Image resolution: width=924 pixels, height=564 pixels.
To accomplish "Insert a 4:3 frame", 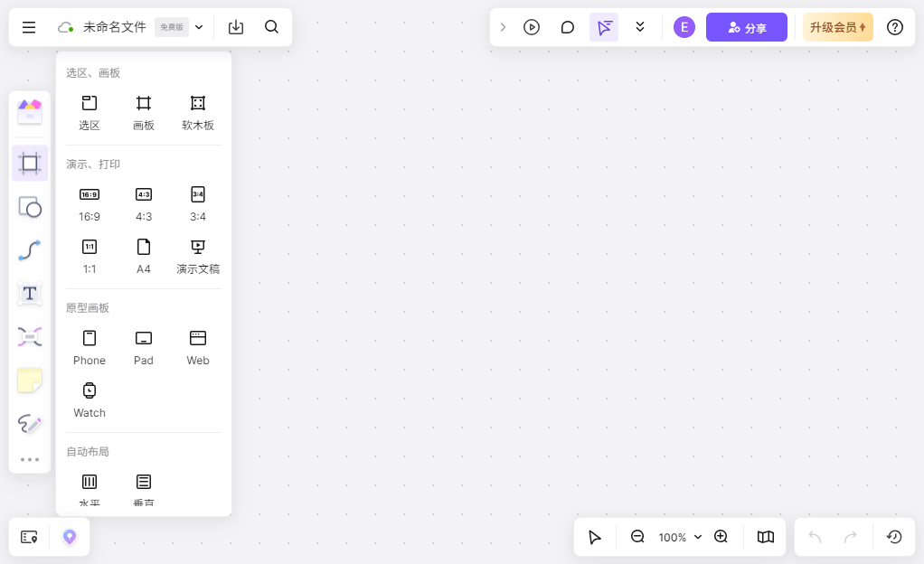I will [x=144, y=204].
